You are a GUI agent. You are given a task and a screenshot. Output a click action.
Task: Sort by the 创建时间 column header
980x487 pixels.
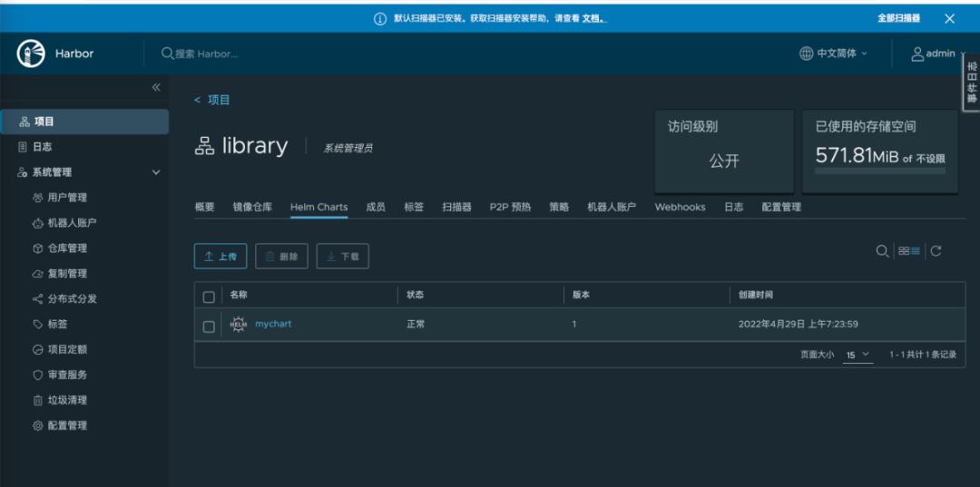tap(756, 295)
